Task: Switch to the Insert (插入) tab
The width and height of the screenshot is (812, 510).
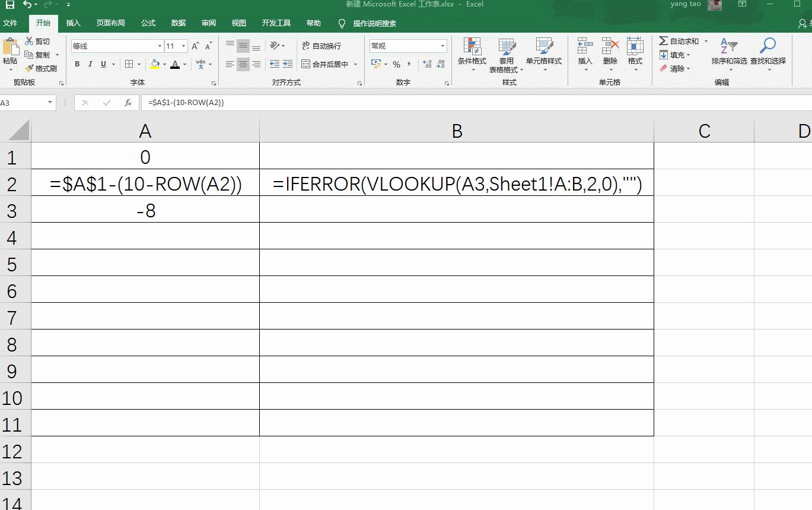Action: click(x=74, y=23)
